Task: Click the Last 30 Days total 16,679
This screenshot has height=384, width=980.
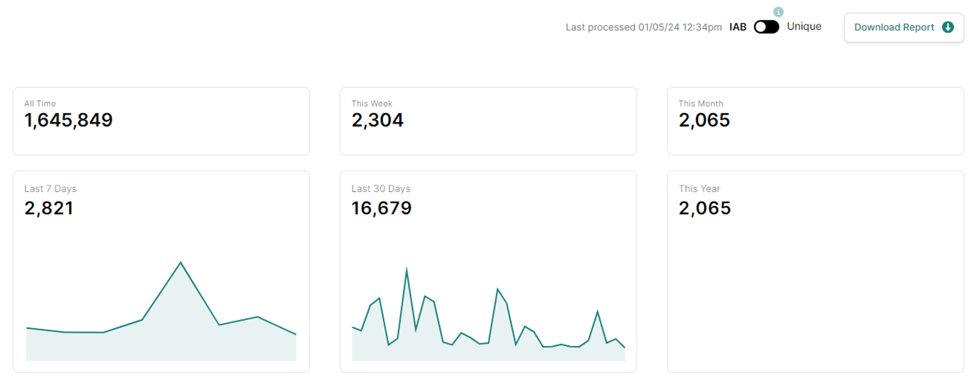Action: [381, 208]
